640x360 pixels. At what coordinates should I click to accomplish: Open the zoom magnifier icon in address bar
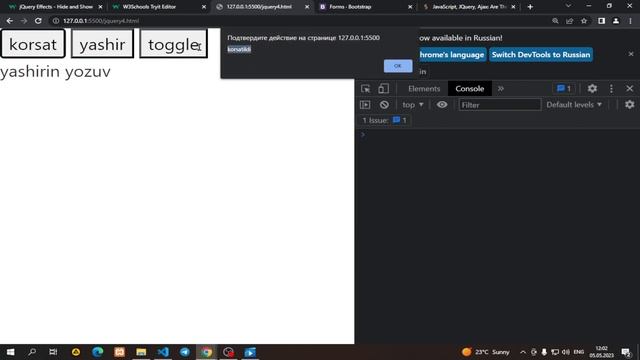pos(555,21)
